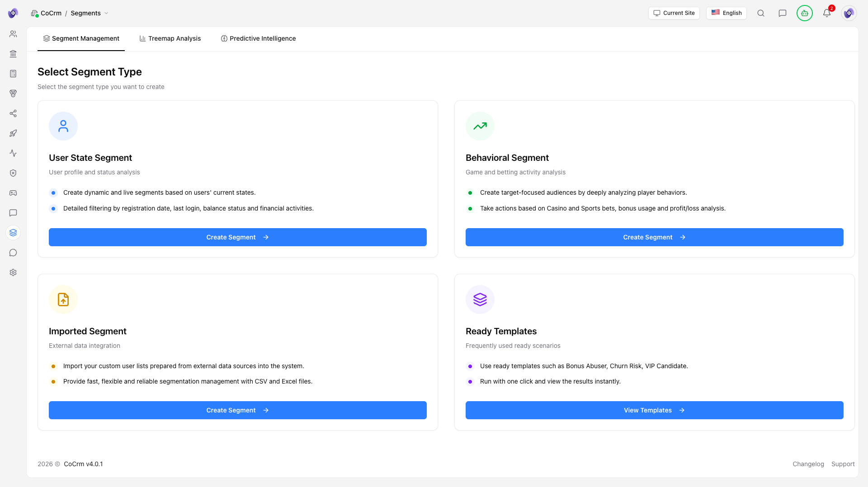Viewport: 868px width, 487px height.
Task: Select the rocket launch sidebar icon
Action: tap(13, 133)
